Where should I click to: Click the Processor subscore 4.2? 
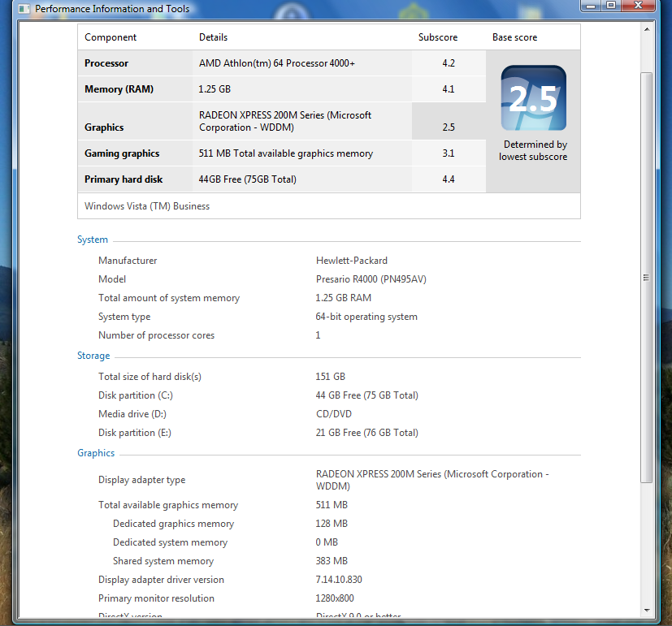pos(449,63)
